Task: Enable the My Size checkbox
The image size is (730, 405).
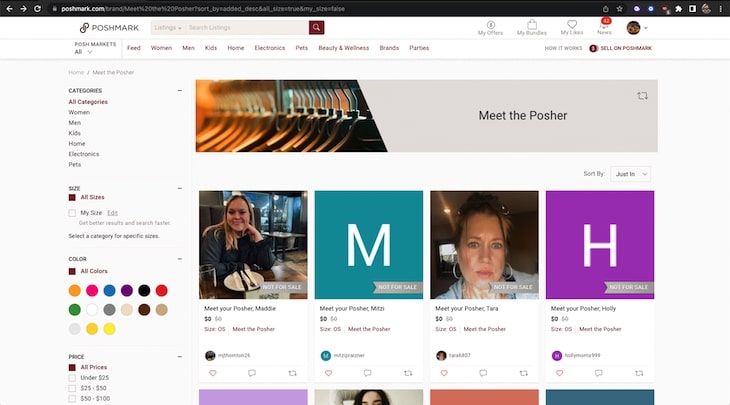Action: click(x=72, y=213)
